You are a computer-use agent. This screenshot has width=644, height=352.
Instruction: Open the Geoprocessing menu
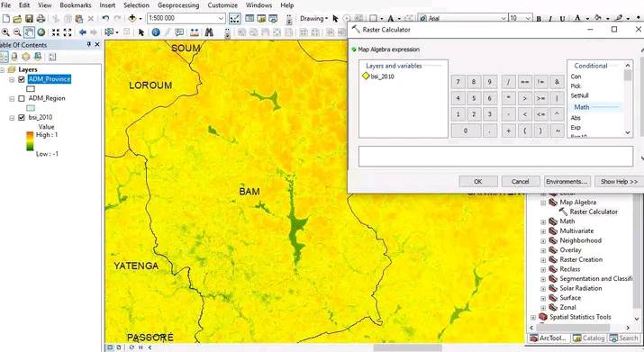click(178, 5)
